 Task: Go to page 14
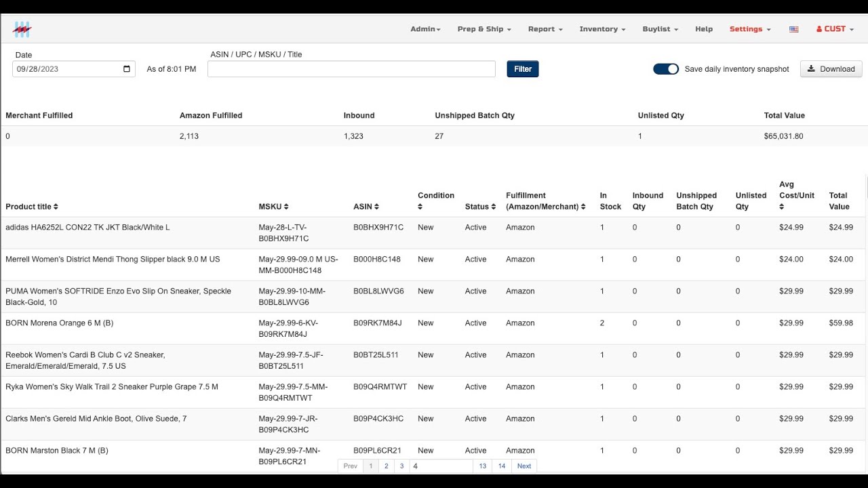pyautogui.click(x=502, y=466)
